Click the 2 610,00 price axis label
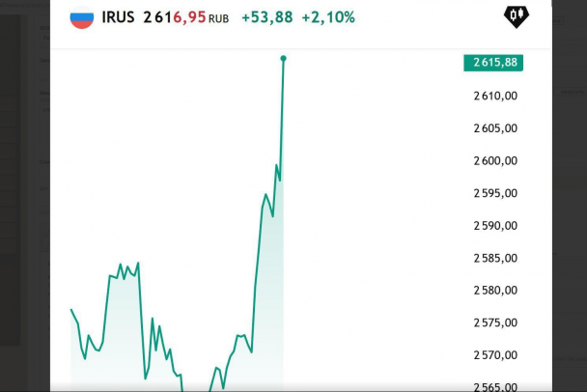The width and height of the screenshot is (587, 392). (x=496, y=96)
